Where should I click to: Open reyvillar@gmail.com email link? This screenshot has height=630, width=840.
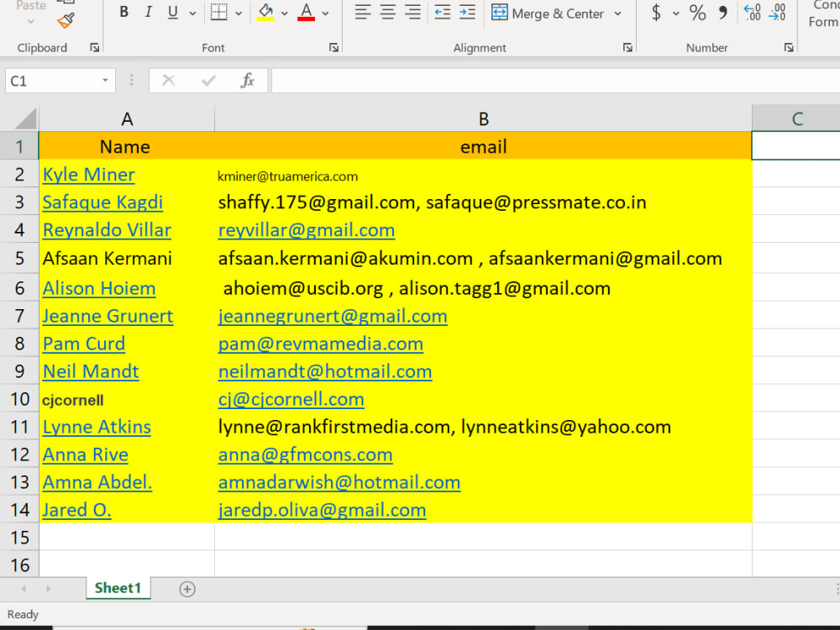click(306, 230)
